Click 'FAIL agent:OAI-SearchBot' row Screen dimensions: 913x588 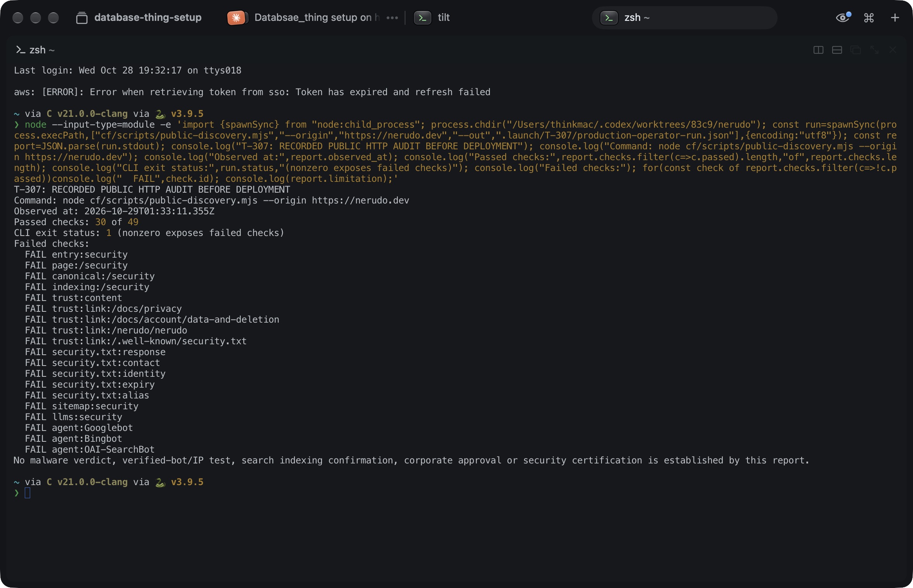coord(90,450)
